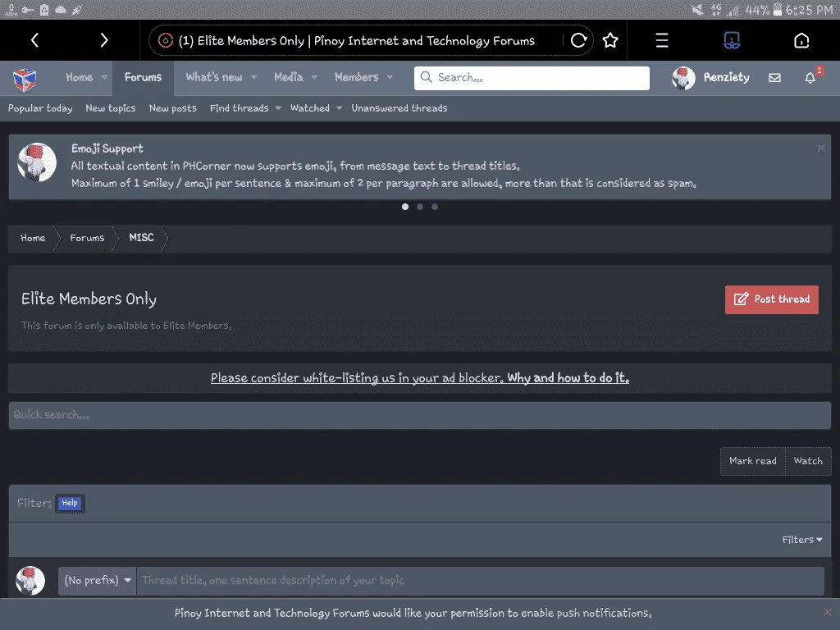
Task: Open the What's new tab
Action: 214,78
